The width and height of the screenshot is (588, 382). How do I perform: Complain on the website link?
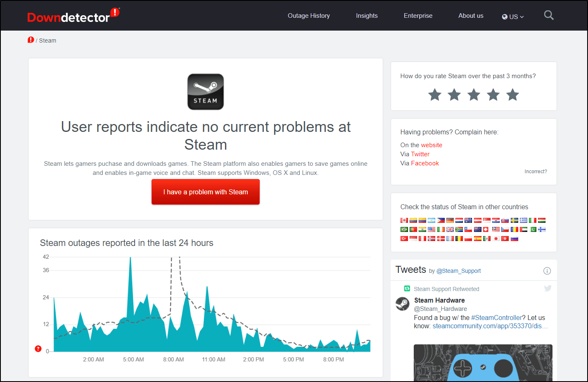[432, 145]
